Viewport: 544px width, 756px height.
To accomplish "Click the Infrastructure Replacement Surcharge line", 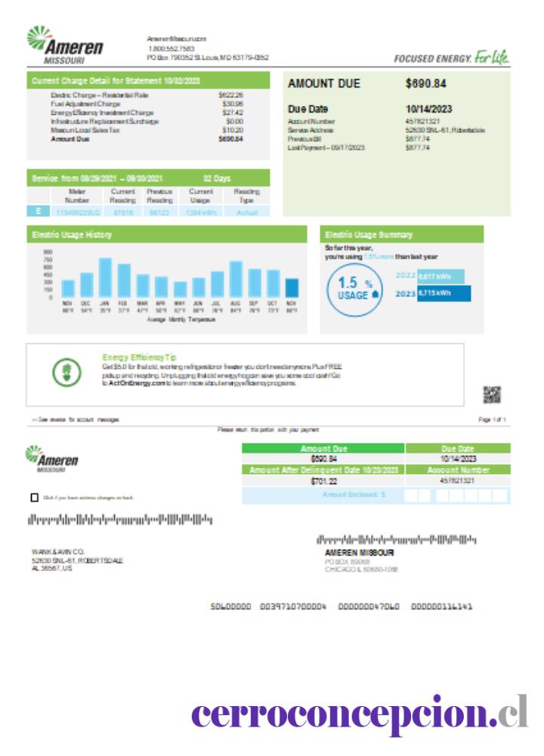I will click(x=147, y=121).
